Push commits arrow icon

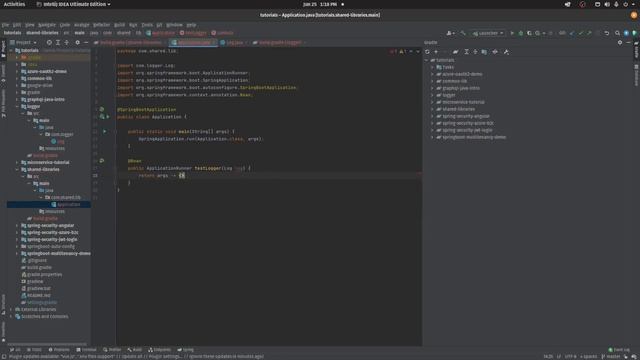pos(589,33)
